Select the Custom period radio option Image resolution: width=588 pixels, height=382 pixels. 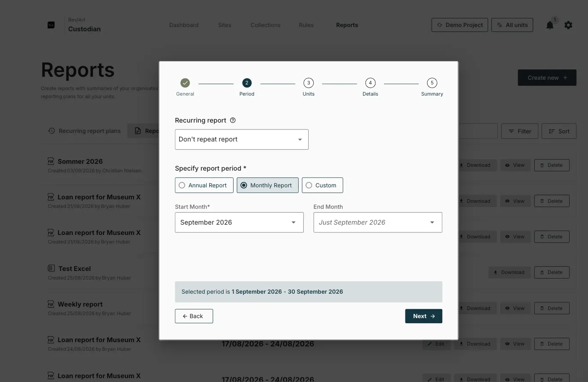pyautogui.click(x=322, y=185)
